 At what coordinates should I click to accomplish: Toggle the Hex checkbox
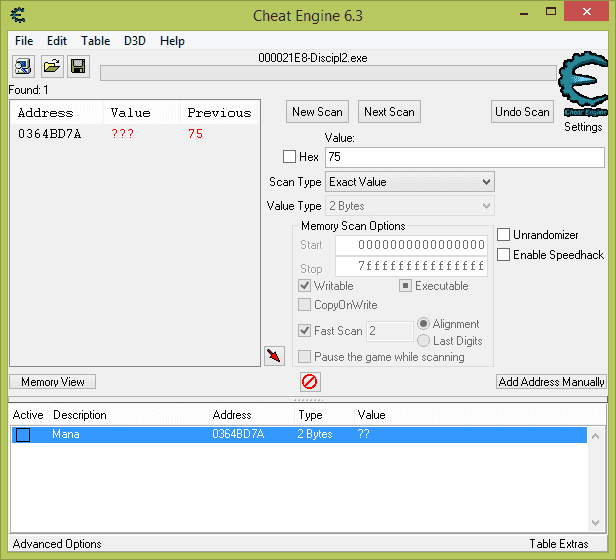[x=290, y=157]
